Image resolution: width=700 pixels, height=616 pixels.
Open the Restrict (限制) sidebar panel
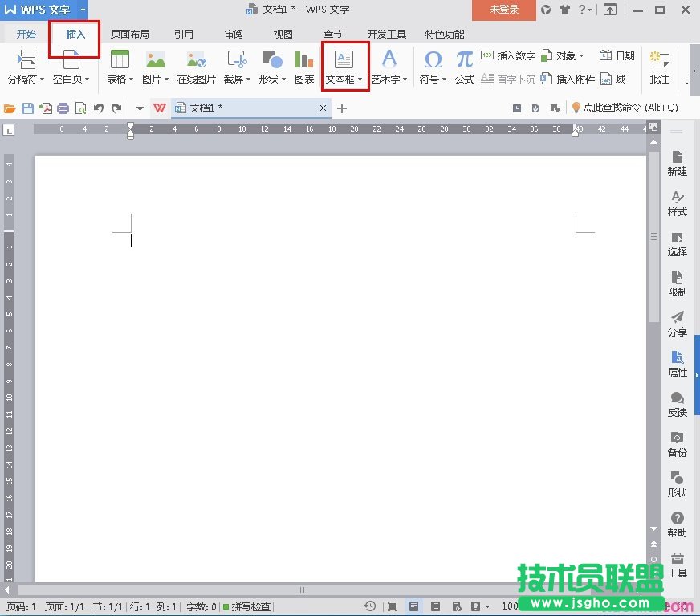click(678, 284)
